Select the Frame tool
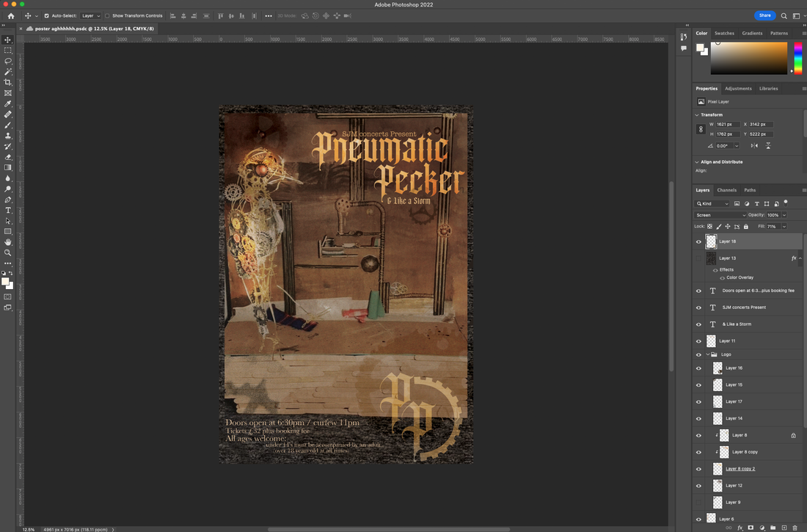 [8, 93]
